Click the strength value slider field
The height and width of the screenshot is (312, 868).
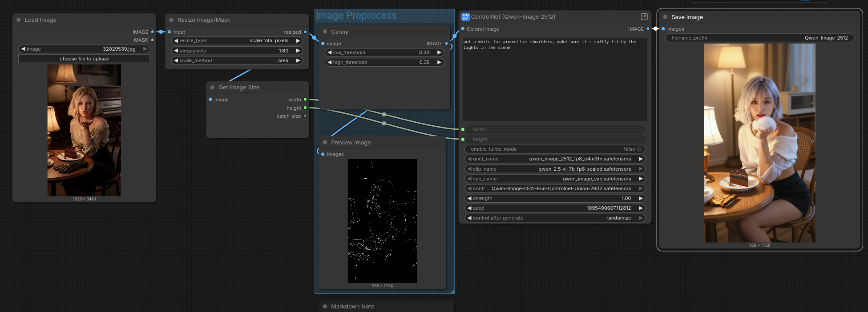[554, 199]
